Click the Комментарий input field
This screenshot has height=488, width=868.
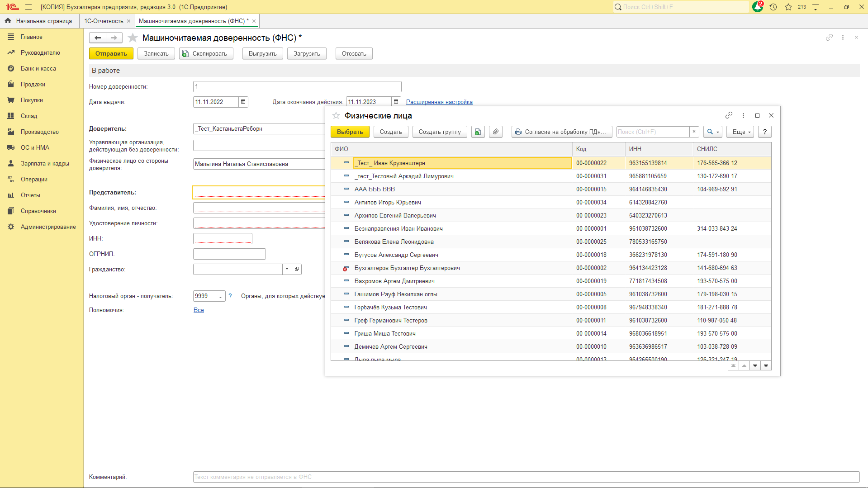[526, 477]
